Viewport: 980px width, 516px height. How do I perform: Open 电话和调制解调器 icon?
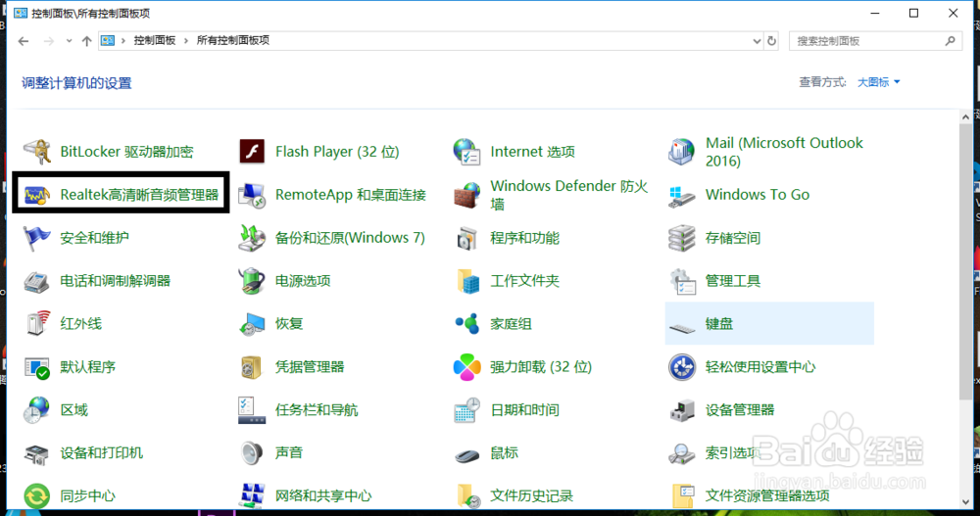pos(37,281)
